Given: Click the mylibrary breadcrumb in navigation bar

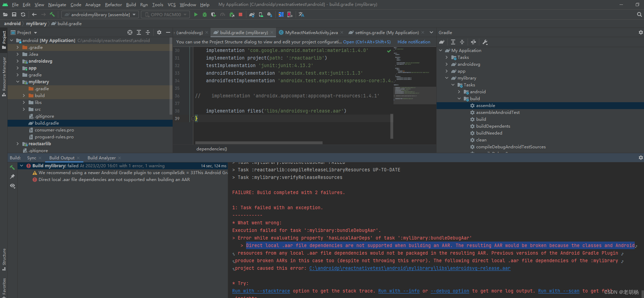Looking at the screenshot, I should (36, 24).
